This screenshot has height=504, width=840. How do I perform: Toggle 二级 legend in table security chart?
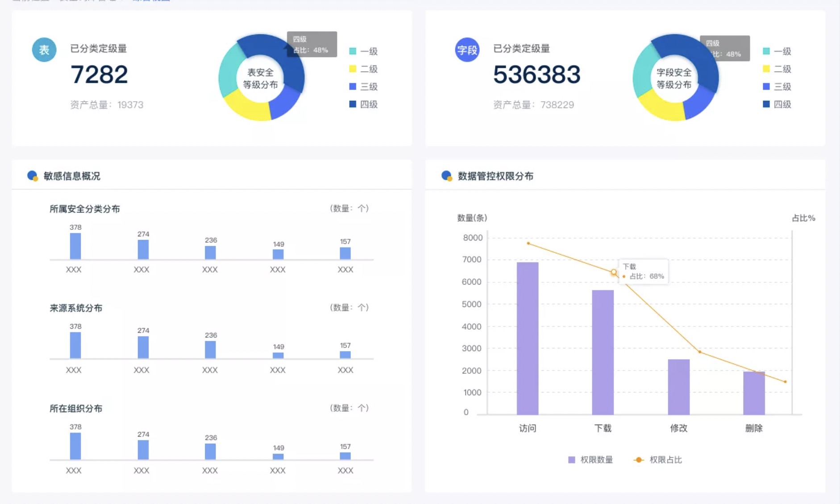(x=363, y=69)
